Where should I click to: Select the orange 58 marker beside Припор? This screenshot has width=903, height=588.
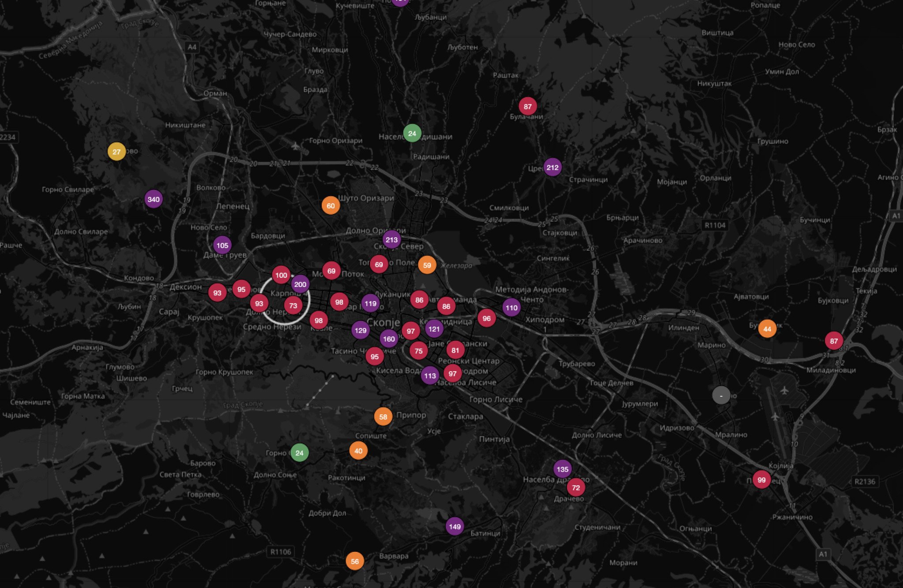pos(383,417)
